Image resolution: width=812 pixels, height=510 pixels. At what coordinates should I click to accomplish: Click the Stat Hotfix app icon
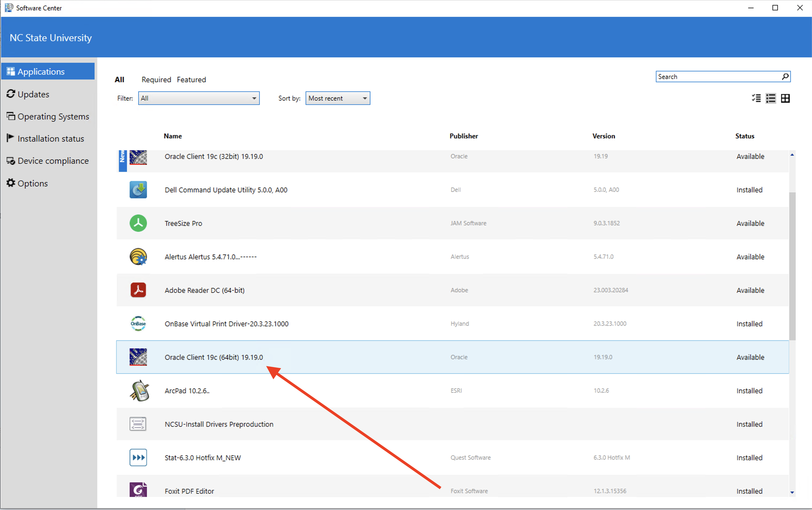138,457
